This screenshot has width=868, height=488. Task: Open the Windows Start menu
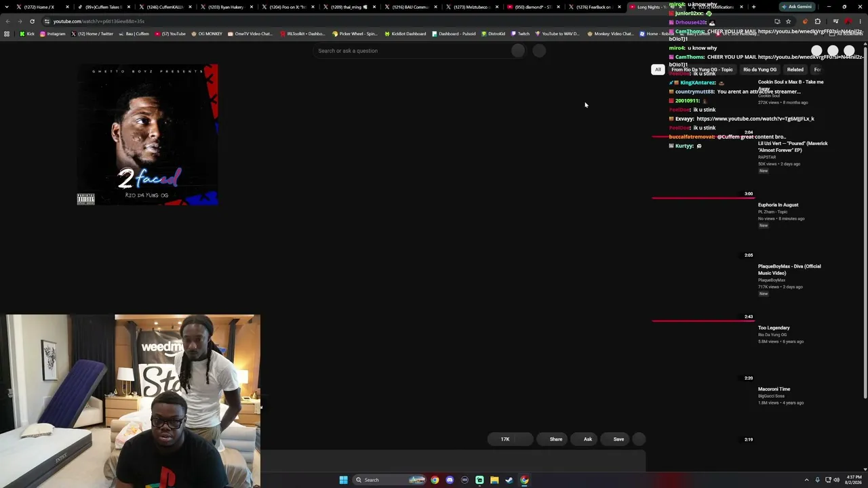click(x=343, y=480)
